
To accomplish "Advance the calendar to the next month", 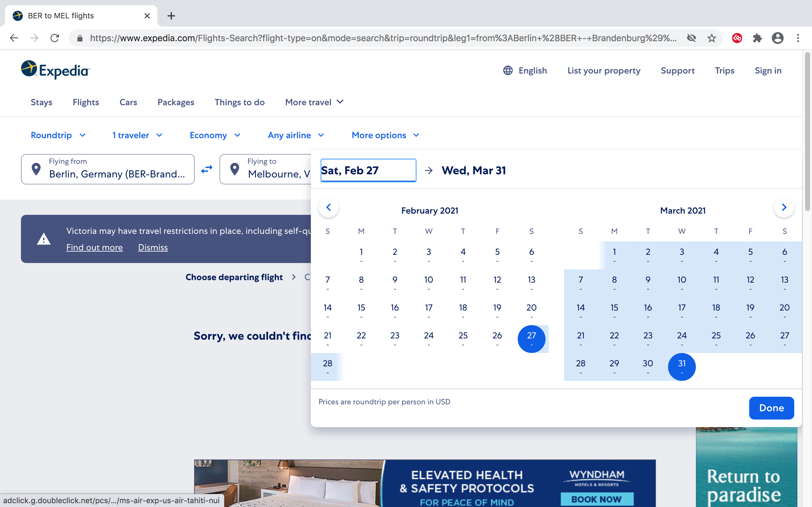I will click(x=784, y=207).
